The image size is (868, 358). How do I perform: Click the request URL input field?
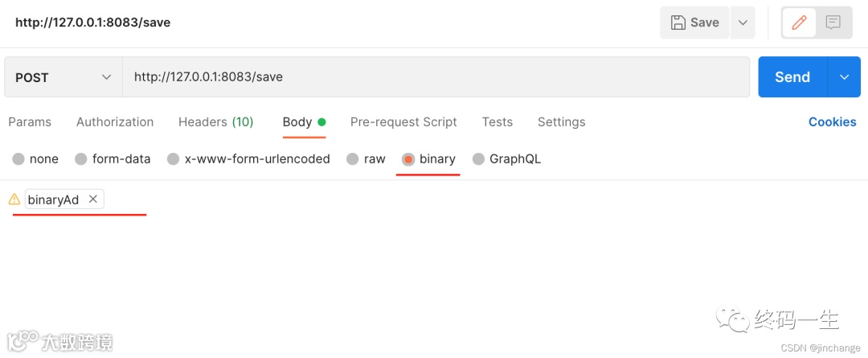(434, 77)
